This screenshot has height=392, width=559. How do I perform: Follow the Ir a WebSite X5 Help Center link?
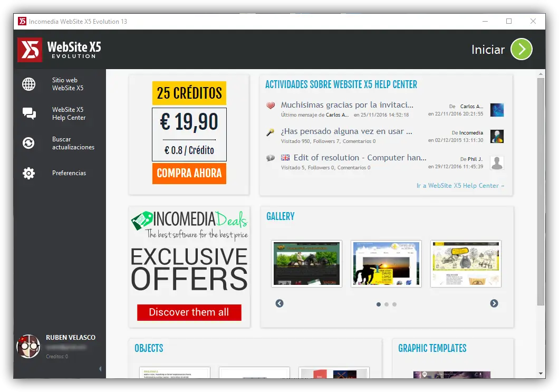tap(460, 186)
